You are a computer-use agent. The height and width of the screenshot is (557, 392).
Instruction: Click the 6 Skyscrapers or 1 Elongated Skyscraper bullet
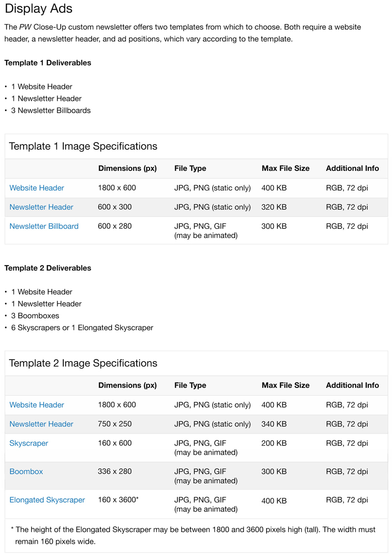[82, 328]
